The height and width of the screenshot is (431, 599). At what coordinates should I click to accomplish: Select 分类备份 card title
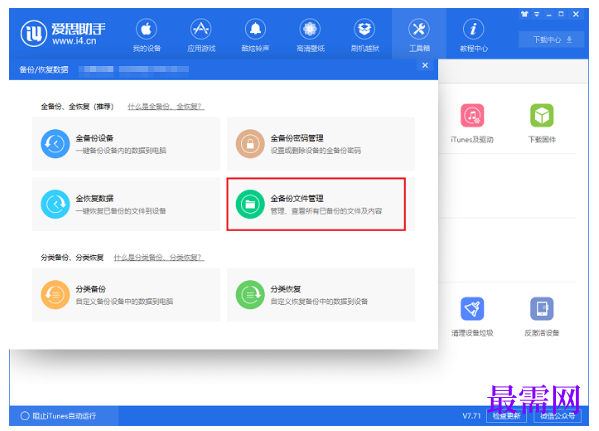(91, 289)
